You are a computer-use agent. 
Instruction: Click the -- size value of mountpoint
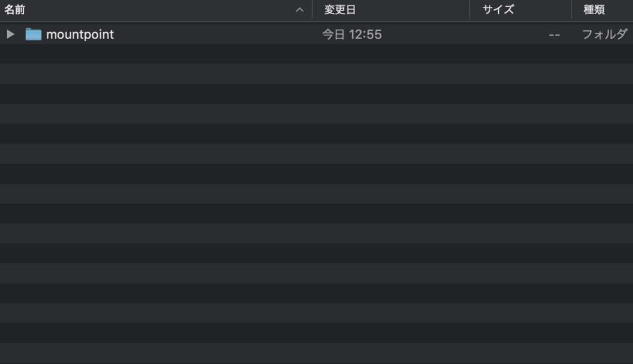(554, 35)
